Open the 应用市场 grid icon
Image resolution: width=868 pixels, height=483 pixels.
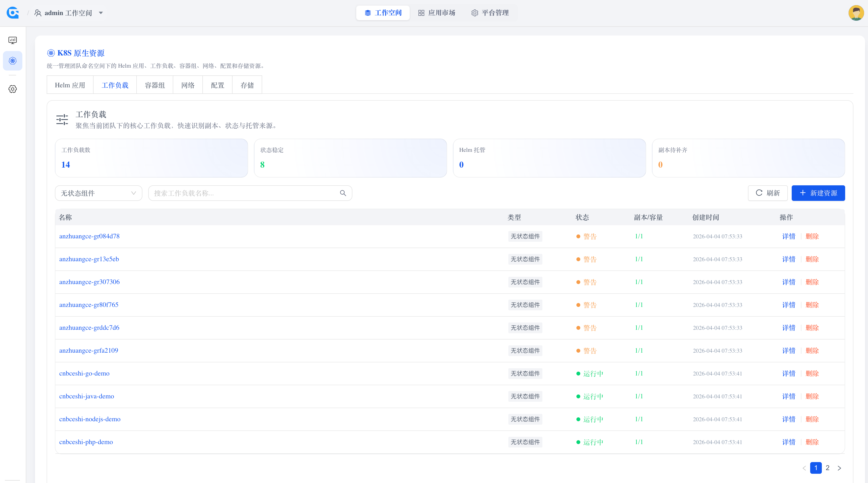coord(421,13)
